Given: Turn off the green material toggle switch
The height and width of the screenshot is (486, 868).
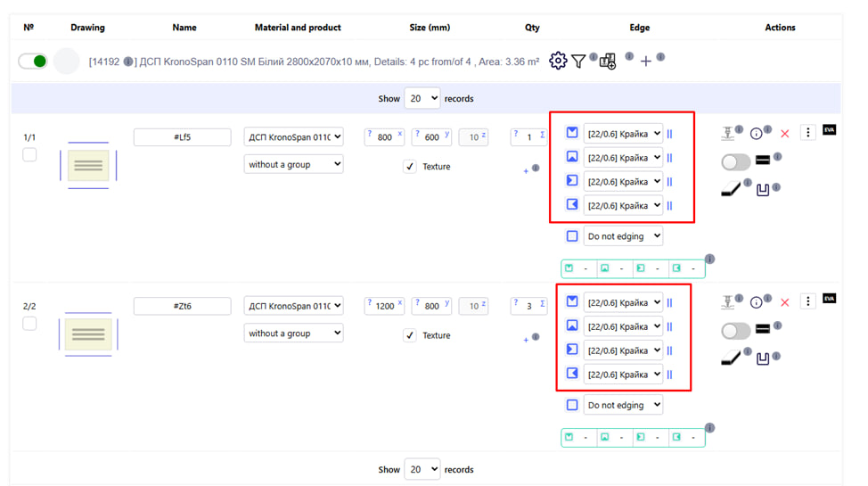Looking at the screenshot, I should pos(33,62).
